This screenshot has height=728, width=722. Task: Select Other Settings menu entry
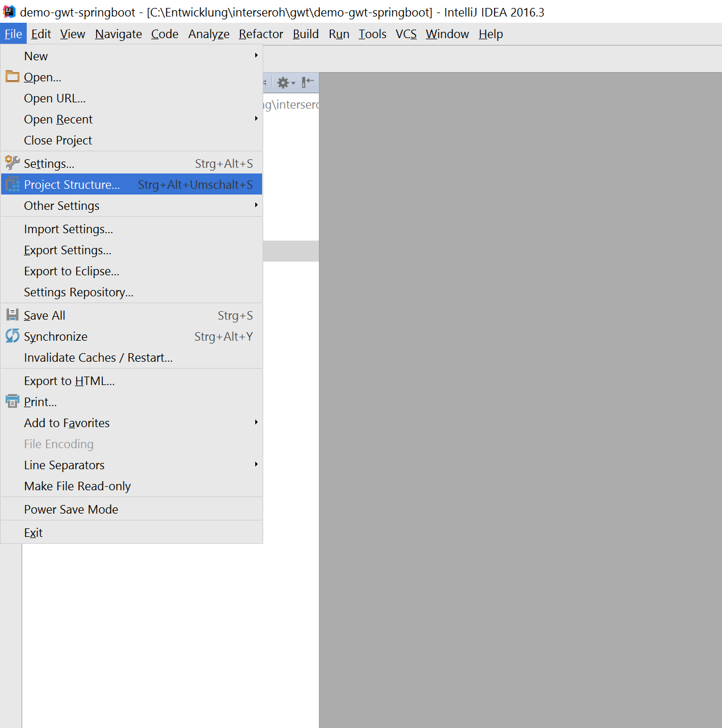pyautogui.click(x=132, y=205)
